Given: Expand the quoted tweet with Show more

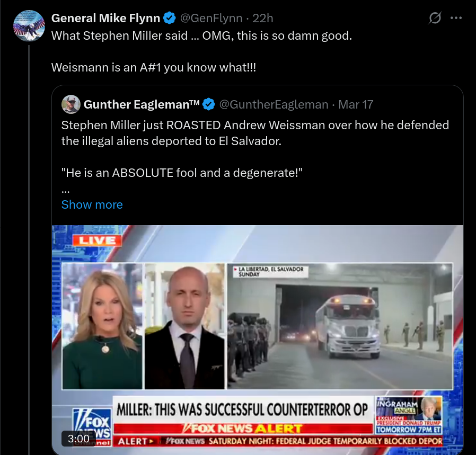Looking at the screenshot, I should (x=92, y=204).
